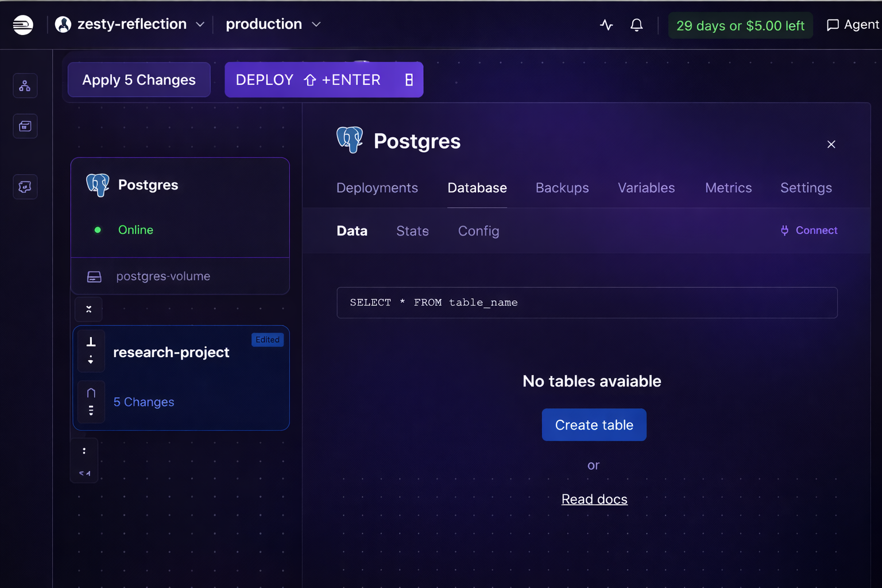
Task: Open the Settings tab
Action: (x=806, y=188)
